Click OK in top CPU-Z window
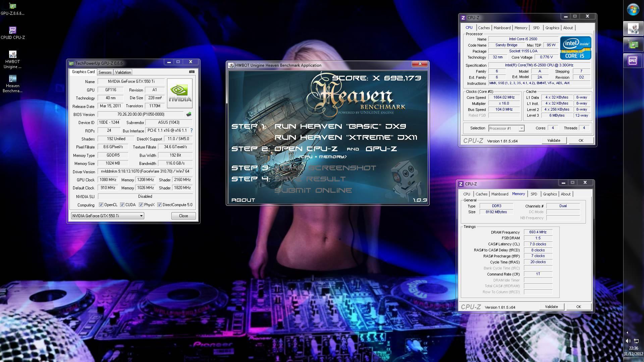The width and height of the screenshot is (644, 362). coord(581,140)
